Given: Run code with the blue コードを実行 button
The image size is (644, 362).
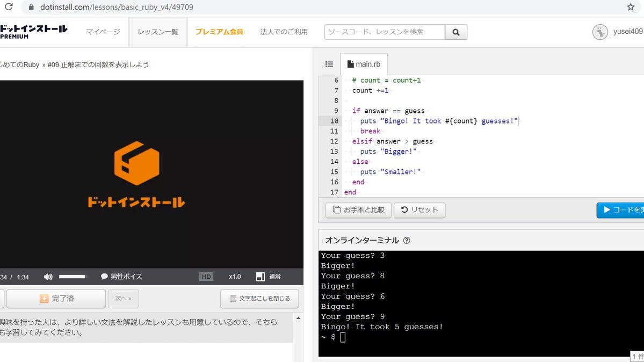Looking at the screenshot, I should (620, 210).
